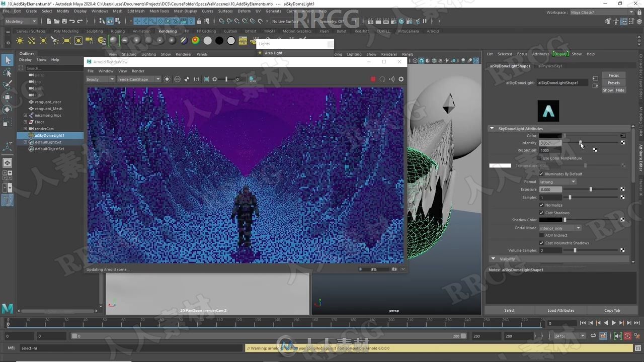The image size is (644, 362).
Task: Go to end of playback range
Action: coord(636,323)
